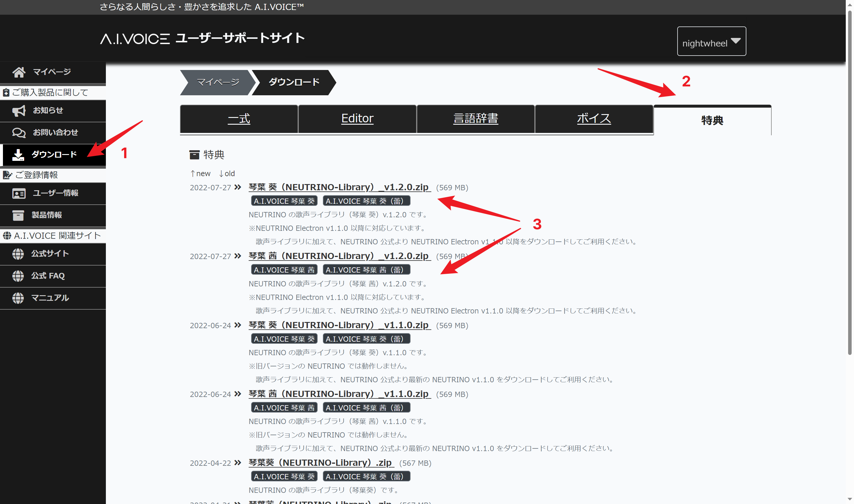The width and height of the screenshot is (854, 504).
Task: Open マニュアル link in sidebar
Action: tap(53, 298)
